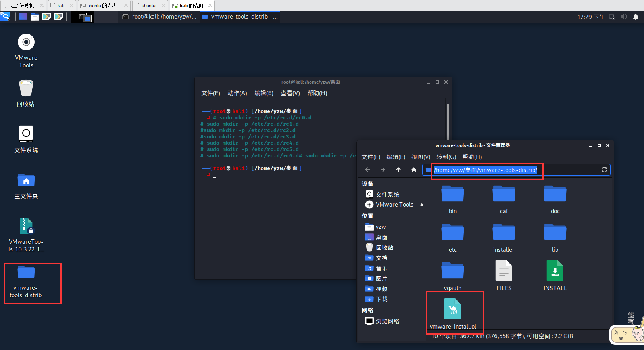
Task: Open the 转到(G) menu in file manager
Action: point(446,157)
